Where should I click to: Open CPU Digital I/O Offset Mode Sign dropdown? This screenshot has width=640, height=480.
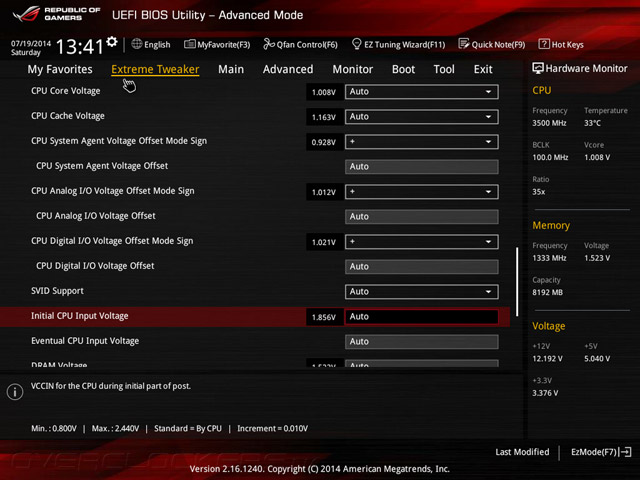pyautogui.click(x=422, y=242)
